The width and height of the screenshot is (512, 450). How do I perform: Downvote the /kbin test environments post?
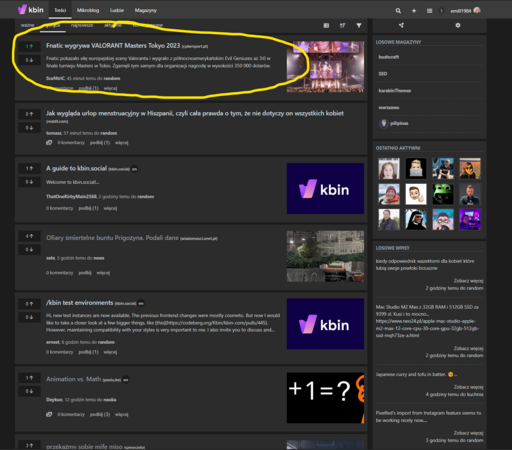tap(29, 317)
